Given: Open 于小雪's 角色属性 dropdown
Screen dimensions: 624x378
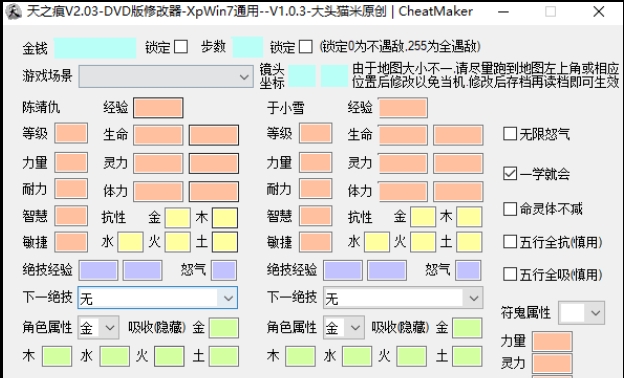Looking at the screenshot, I should tap(343, 327).
